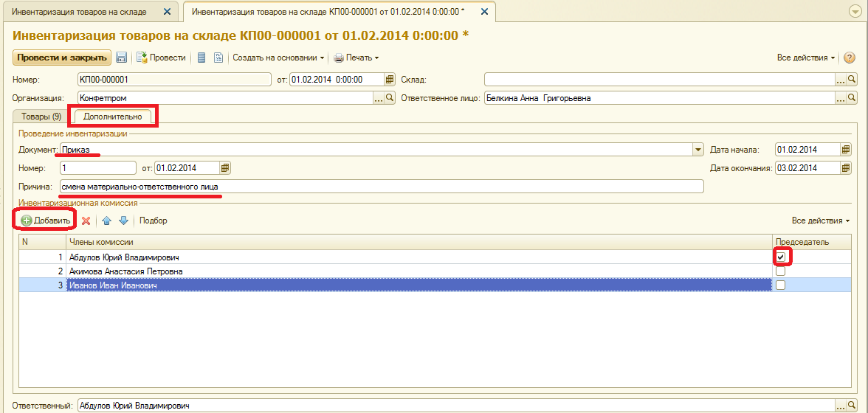
Task: Open help with the question mark icon
Action: point(849,58)
